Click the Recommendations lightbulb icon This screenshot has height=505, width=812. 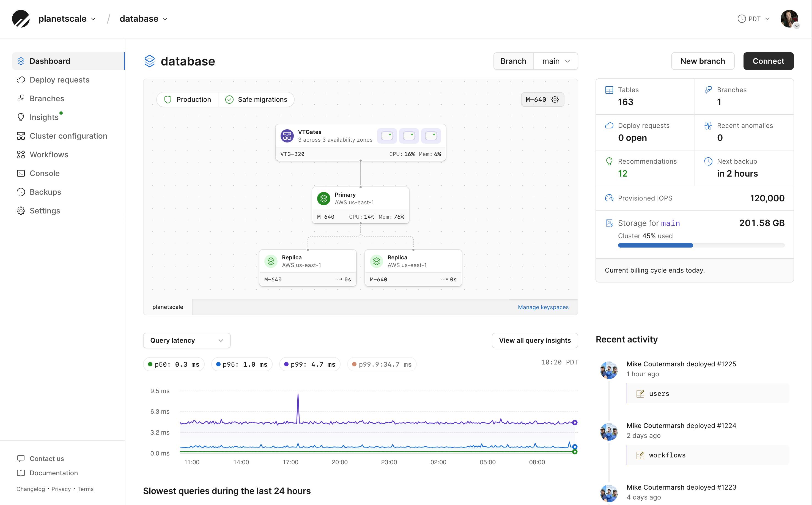pos(609,161)
